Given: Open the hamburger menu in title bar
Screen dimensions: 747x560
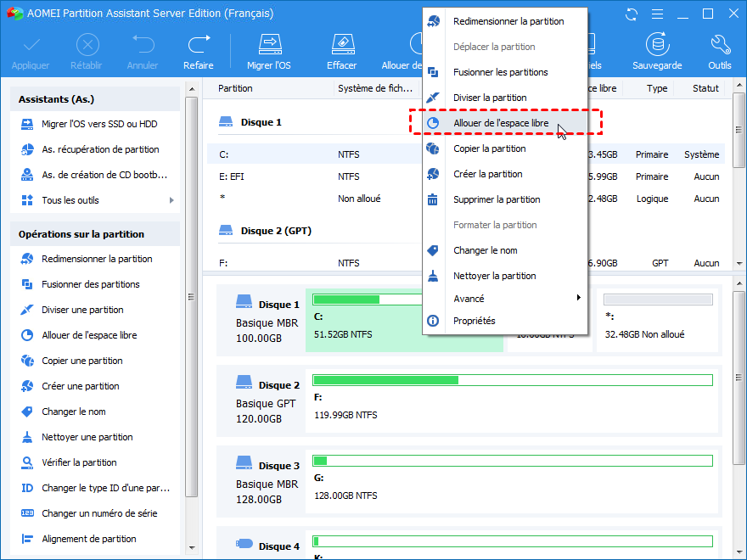Looking at the screenshot, I should click(657, 14).
